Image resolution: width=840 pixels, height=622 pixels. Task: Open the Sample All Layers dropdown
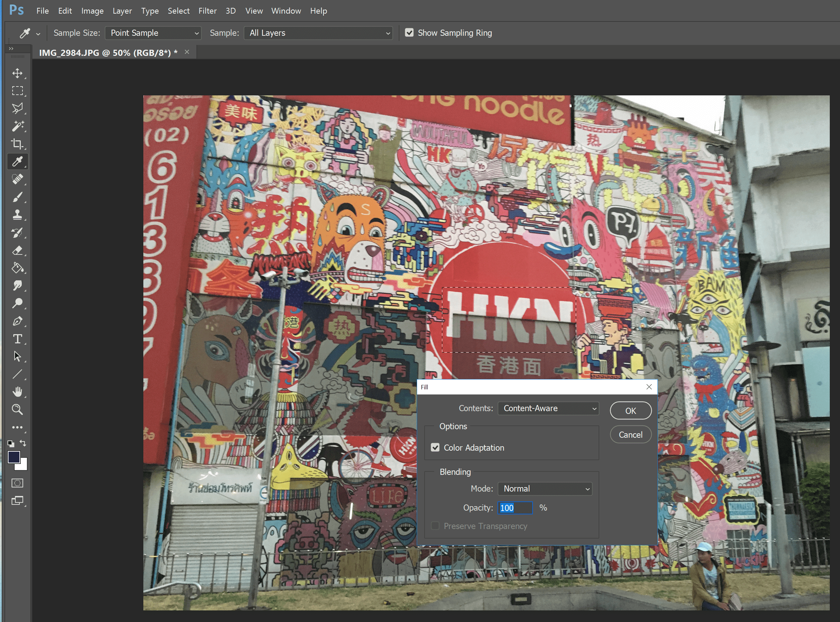click(318, 33)
